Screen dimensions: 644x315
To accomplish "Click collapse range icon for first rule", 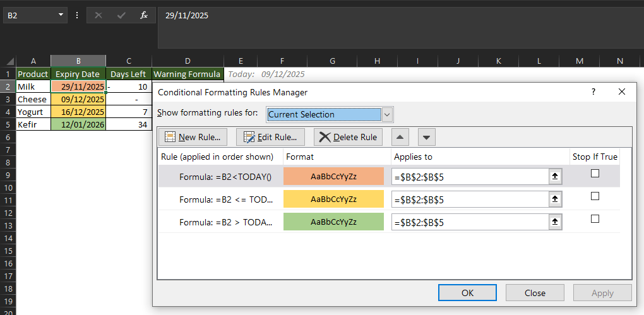I will (x=555, y=177).
